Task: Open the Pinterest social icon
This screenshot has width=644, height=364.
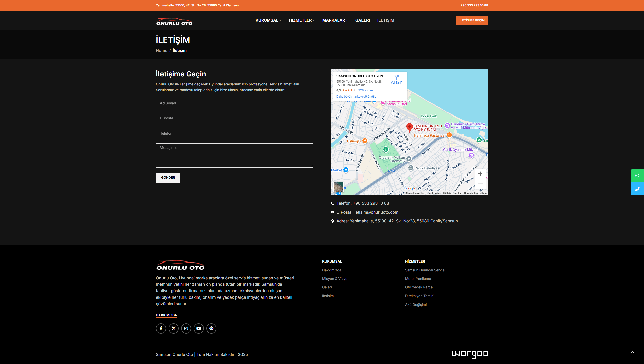Action: [x=211, y=328]
